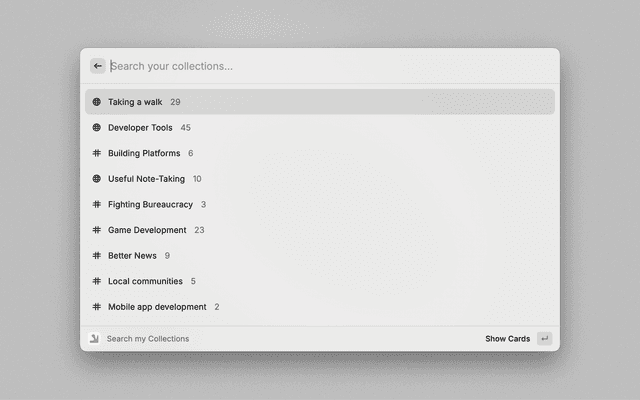640x400 pixels.
Task: Click the hash icon beside Fighting Bureaucracy
Action: click(x=97, y=204)
